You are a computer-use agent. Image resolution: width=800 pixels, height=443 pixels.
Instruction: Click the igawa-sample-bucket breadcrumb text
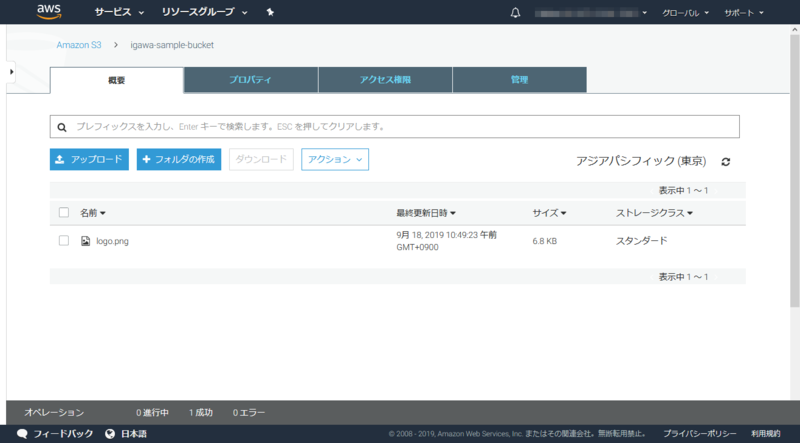[172, 45]
